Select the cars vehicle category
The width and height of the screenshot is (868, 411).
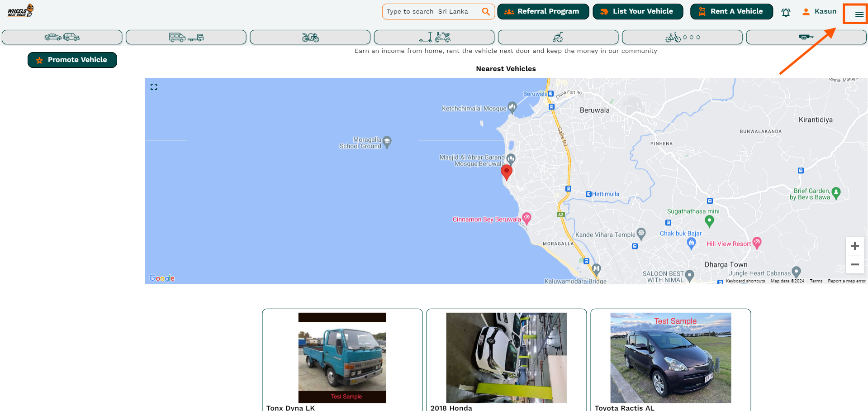[x=62, y=37]
